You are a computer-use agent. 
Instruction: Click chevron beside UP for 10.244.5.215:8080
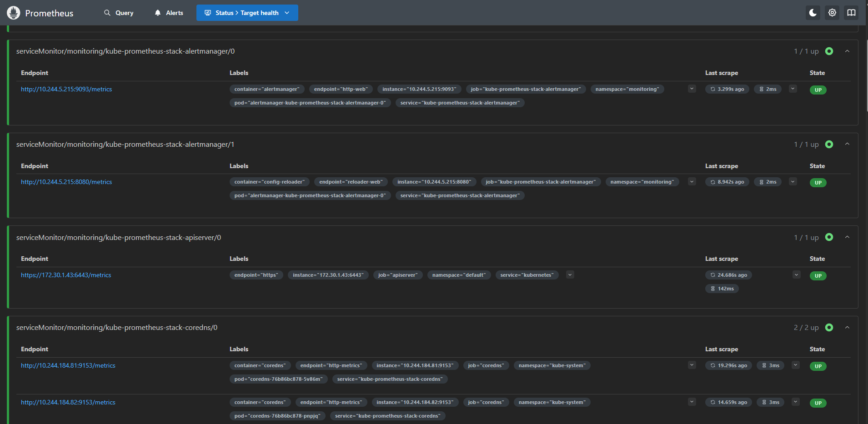[x=793, y=182]
